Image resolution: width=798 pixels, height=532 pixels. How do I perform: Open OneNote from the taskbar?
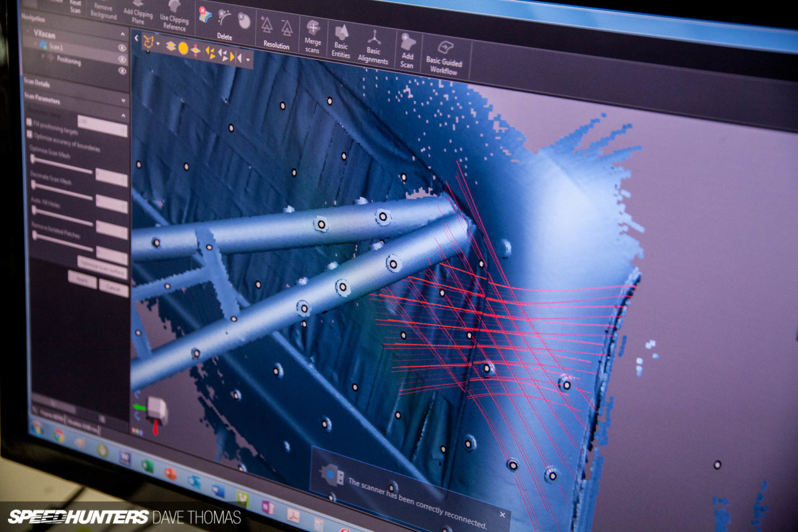267,507
